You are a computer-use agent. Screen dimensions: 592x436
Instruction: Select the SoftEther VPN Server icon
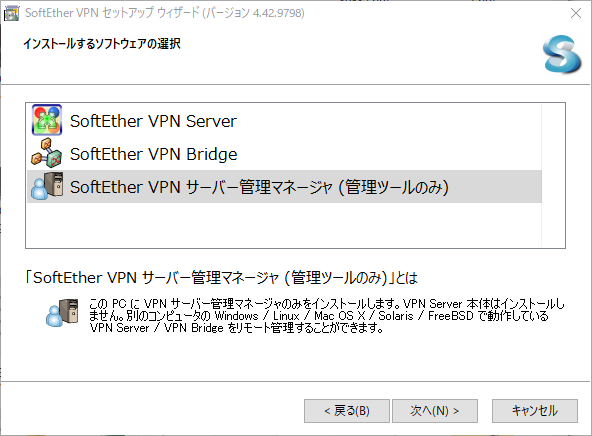pos(47,120)
